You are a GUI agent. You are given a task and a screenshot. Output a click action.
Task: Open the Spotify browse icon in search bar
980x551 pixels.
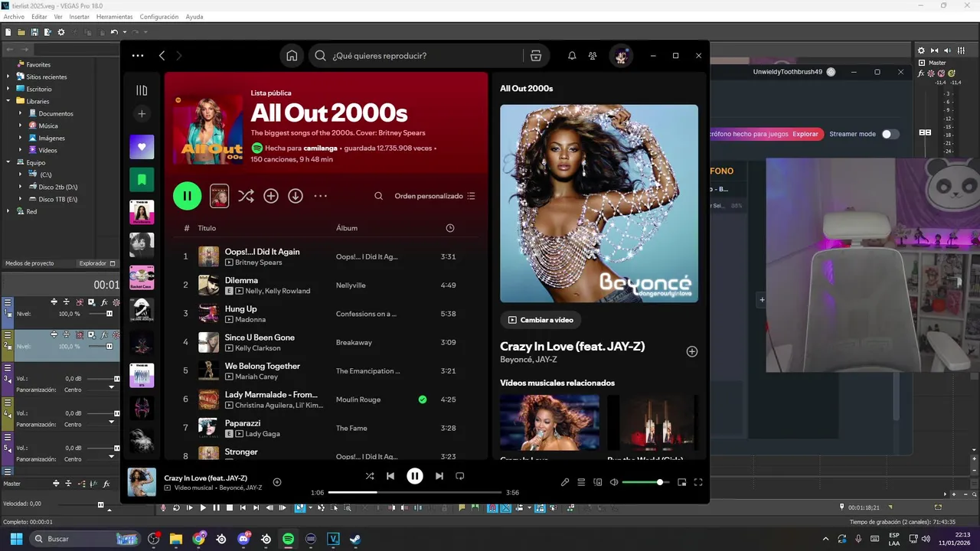pos(536,56)
